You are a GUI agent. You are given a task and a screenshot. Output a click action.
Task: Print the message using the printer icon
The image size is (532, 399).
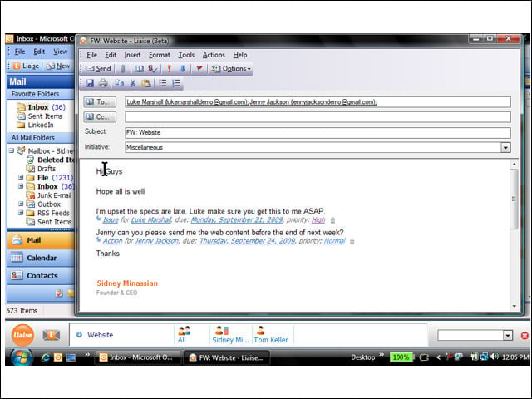tap(103, 83)
